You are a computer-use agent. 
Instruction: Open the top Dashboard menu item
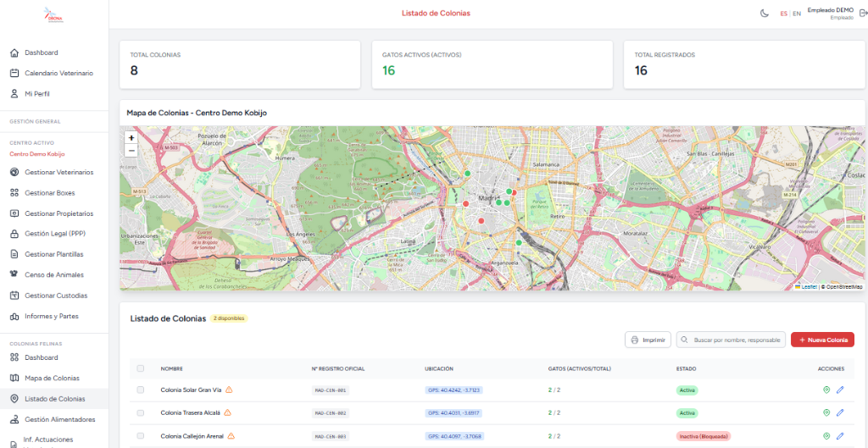coord(53,53)
